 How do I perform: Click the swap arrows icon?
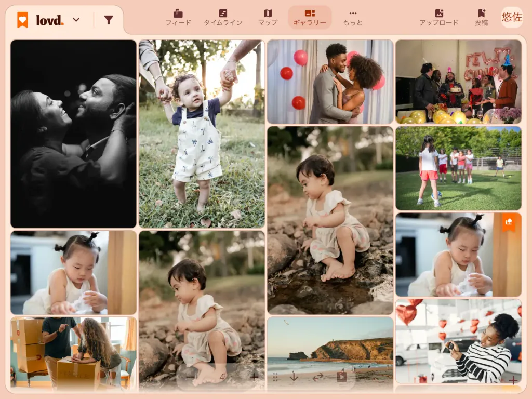pyautogui.click(x=317, y=377)
